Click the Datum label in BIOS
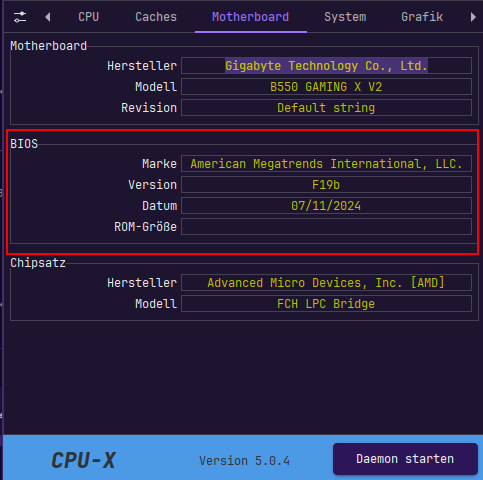Viewport: 483px width, 480px height. coord(159,206)
